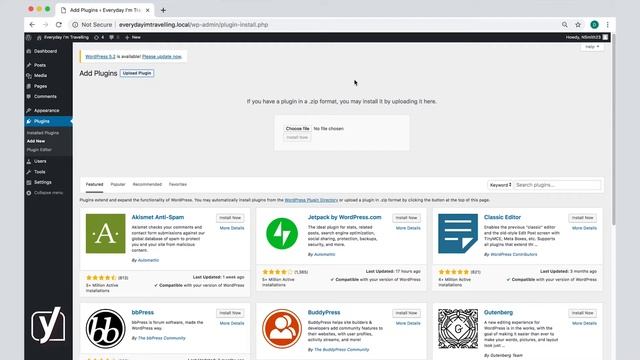Open WordPress Plugin Directory link
This screenshot has width=640, height=360.
coord(311,200)
